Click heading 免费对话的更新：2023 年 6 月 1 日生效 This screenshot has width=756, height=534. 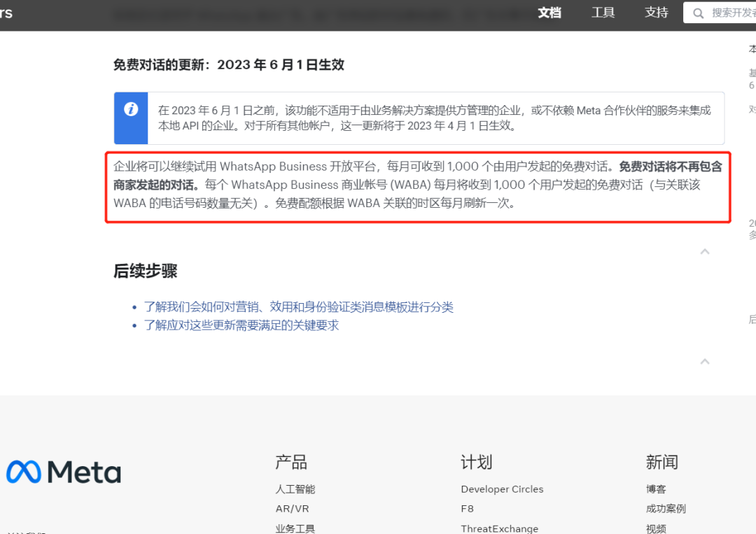[228, 64]
